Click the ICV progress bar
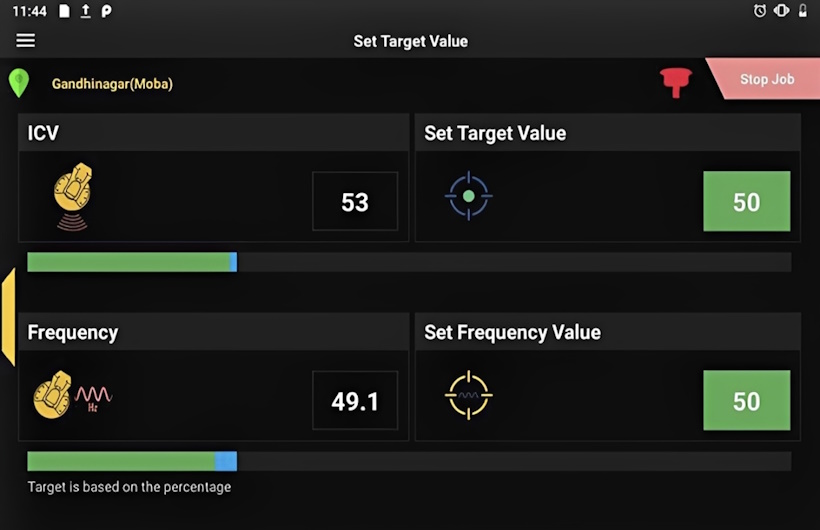Viewport: 820px width, 530px height. [x=408, y=262]
